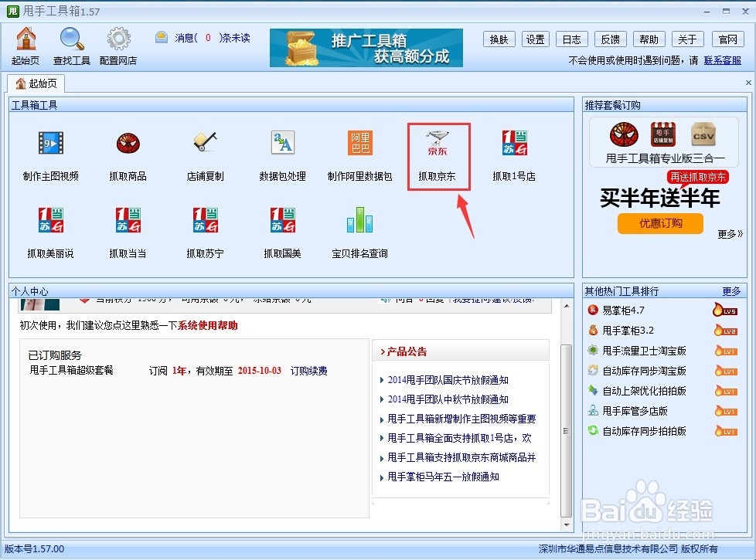Open the 抓取美丽说 grabber tool
This screenshot has height=560, width=756.
49,230
